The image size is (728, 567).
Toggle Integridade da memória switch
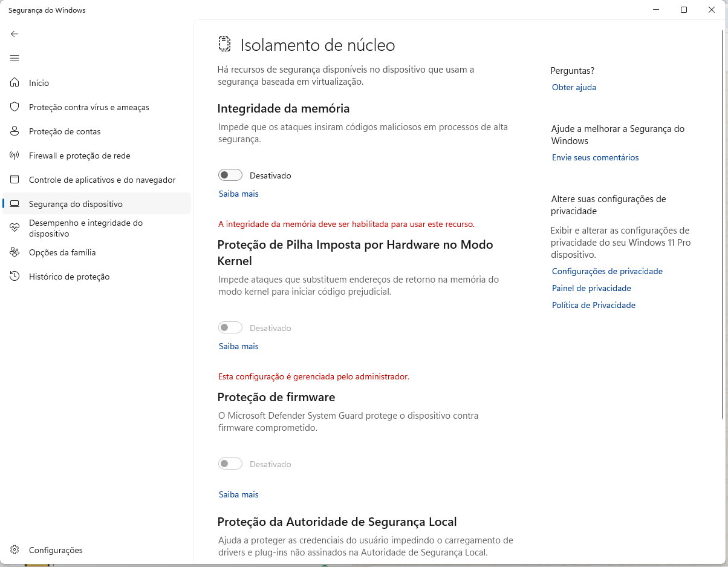230,175
